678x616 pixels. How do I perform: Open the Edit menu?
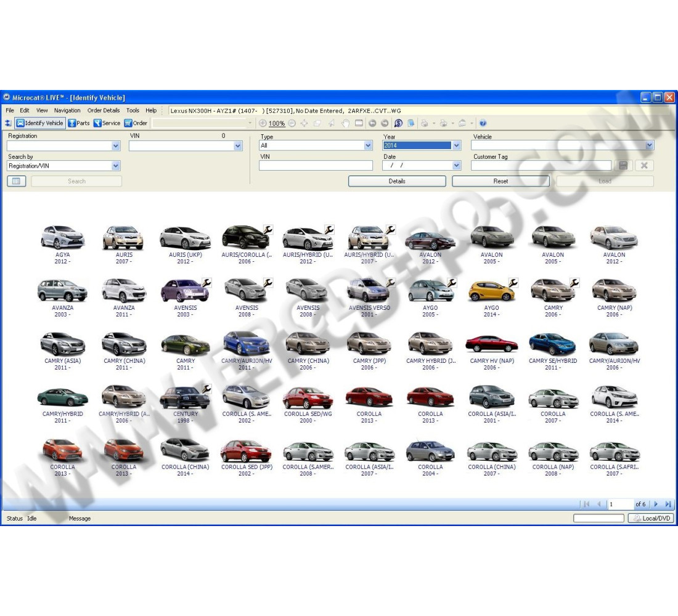25,110
